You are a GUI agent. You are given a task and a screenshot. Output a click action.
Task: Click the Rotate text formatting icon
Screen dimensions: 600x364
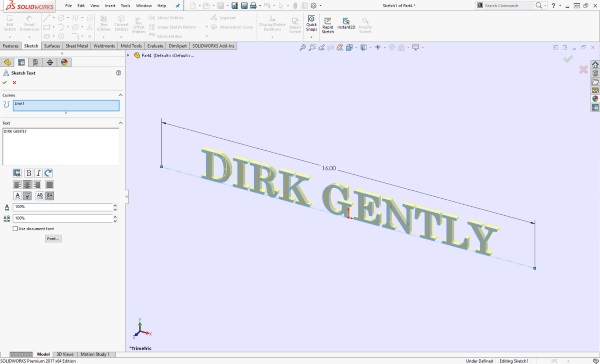click(x=48, y=173)
